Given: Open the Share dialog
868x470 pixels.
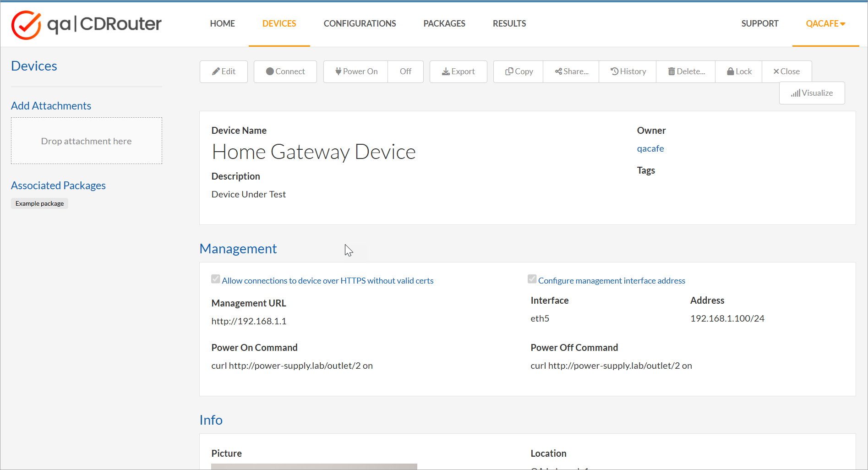Looking at the screenshot, I should [571, 71].
